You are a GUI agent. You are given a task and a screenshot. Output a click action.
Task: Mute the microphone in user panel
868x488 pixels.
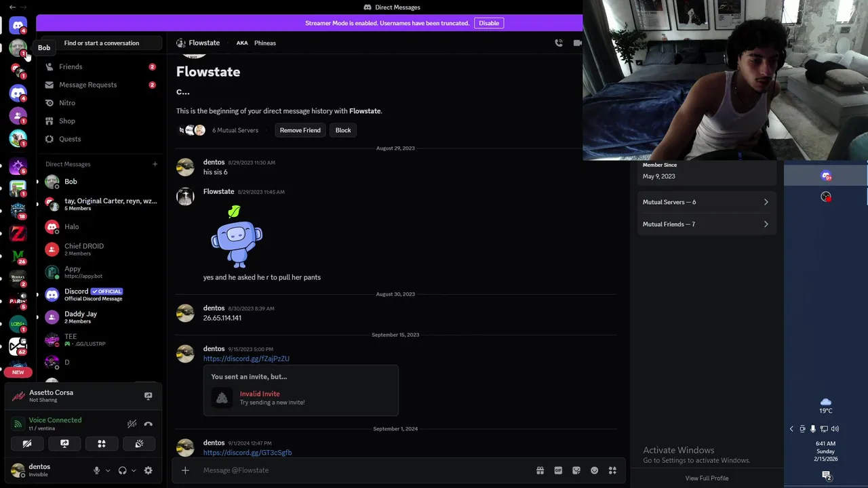point(96,470)
